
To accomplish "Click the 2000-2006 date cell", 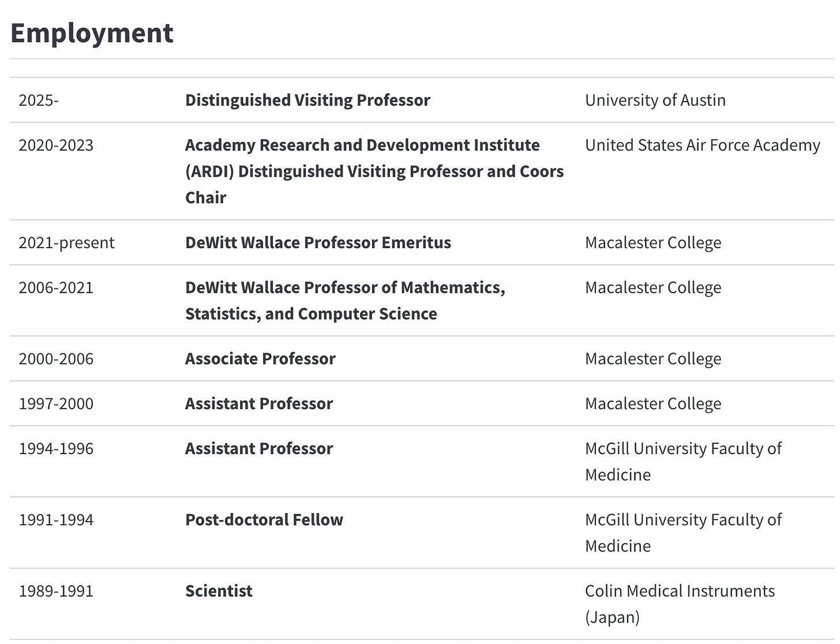I will [56, 359].
